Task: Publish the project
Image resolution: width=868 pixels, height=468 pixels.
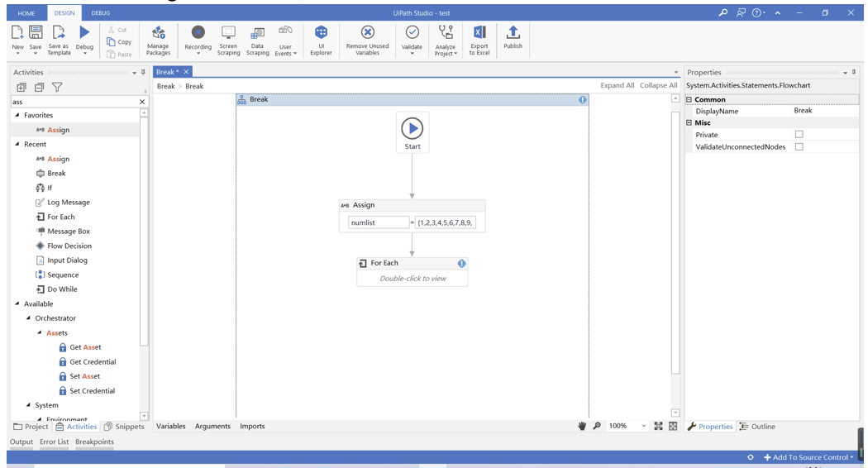Action: [x=513, y=38]
